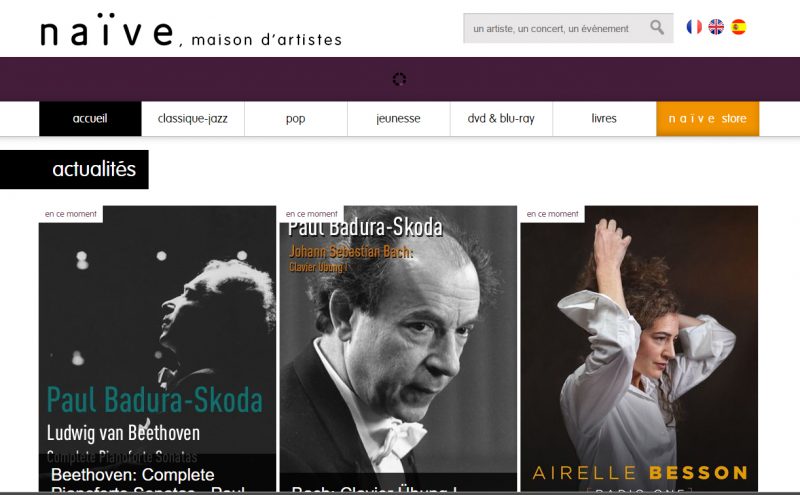
Task: Click the naïve maison d'artistes logo
Action: [x=191, y=30]
